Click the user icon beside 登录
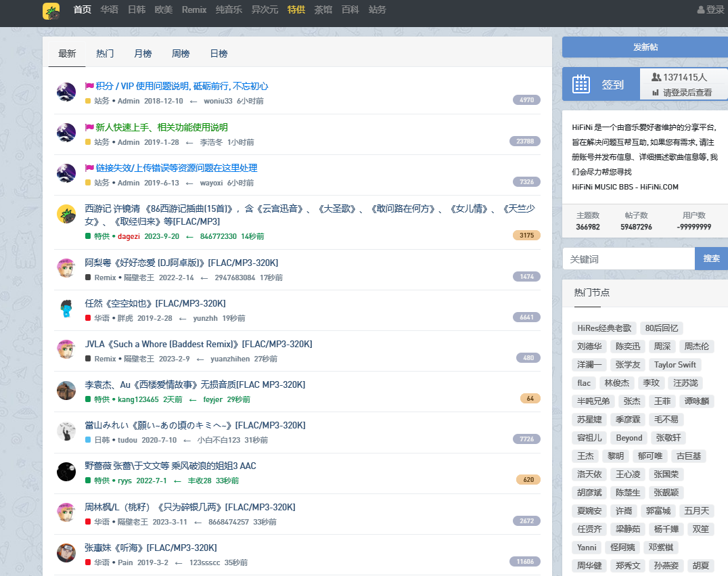The height and width of the screenshot is (576, 728). [x=701, y=10]
